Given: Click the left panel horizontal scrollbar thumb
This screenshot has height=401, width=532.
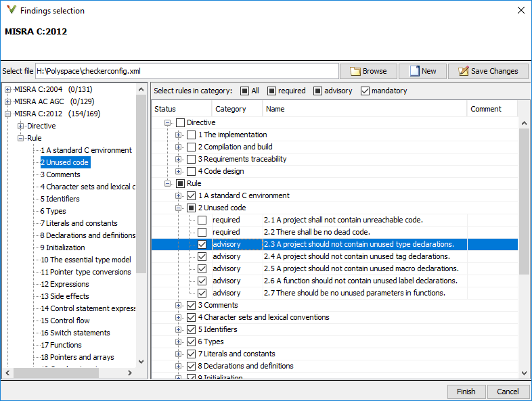Looking at the screenshot, I should (x=56, y=373).
